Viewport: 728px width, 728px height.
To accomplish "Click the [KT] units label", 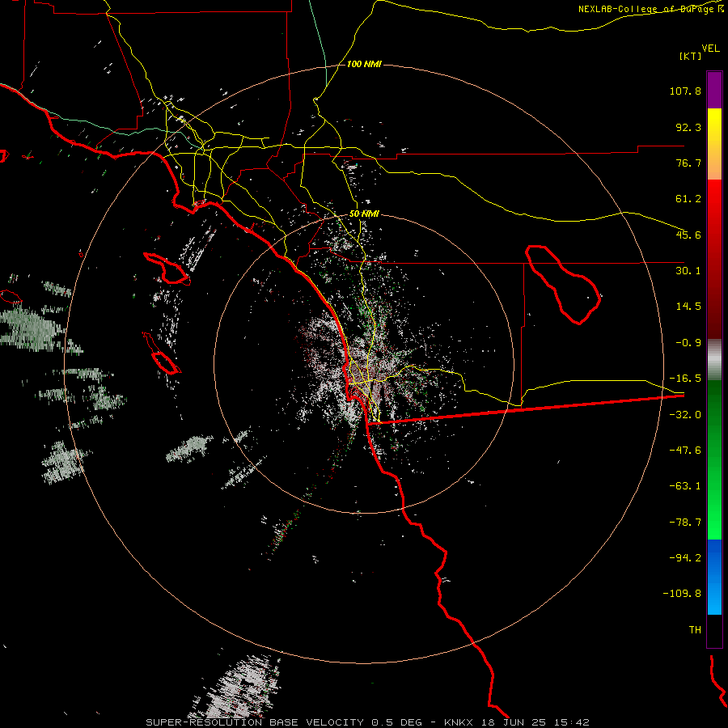I will [690, 56].
